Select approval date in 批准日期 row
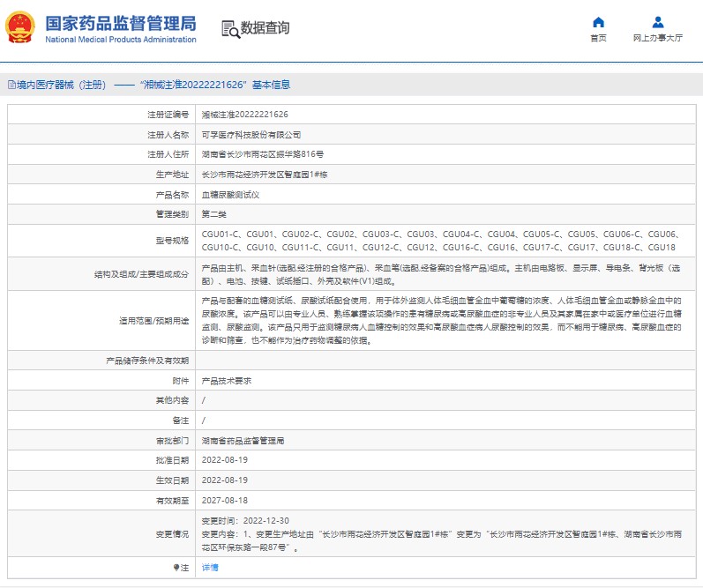 click(225, 460)
